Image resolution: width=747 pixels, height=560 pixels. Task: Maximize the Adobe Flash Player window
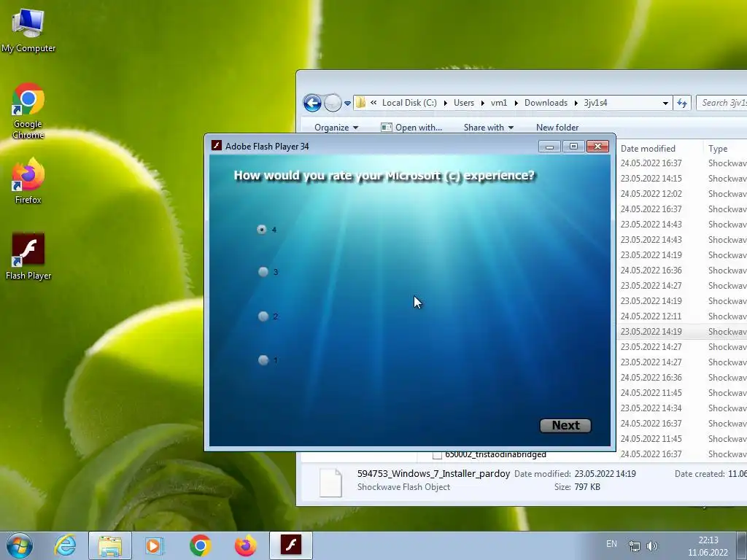(573, 146)
